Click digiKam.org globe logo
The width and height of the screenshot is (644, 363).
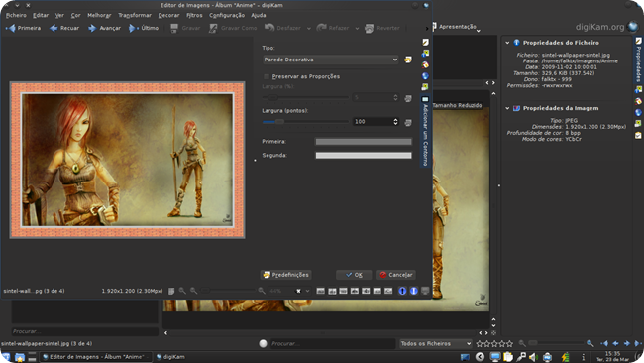point(633,27)
